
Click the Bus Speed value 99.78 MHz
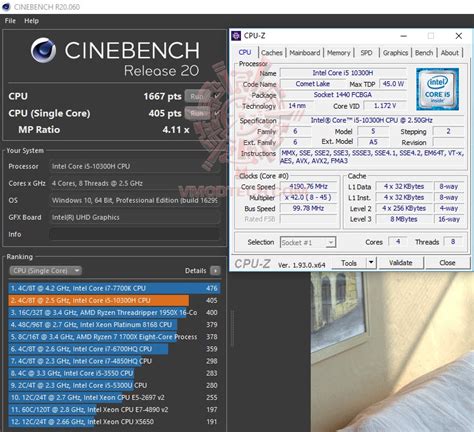click(308, 208)
